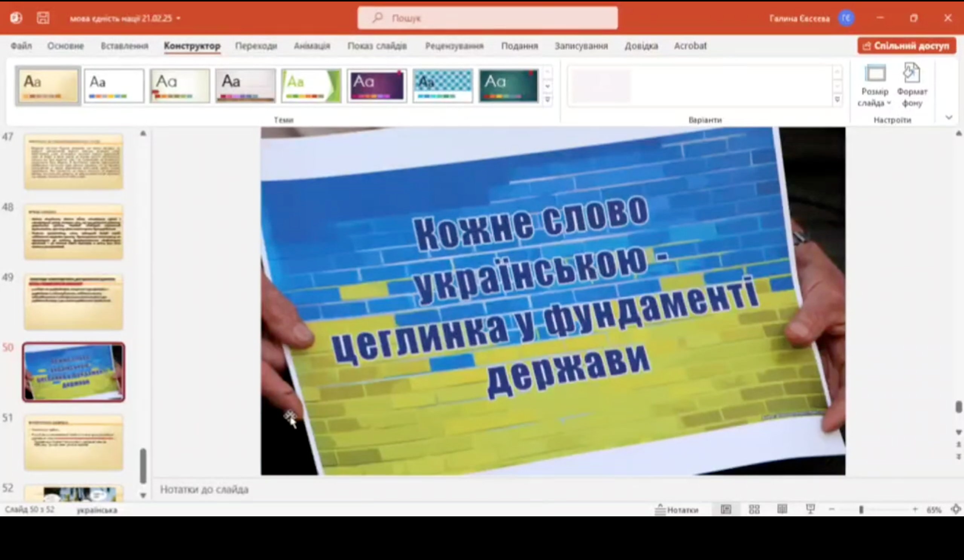Collapse the ribbon with chevron arrow
The height and width of the screenshot is (560, 964).
click(x=949, y=117)
